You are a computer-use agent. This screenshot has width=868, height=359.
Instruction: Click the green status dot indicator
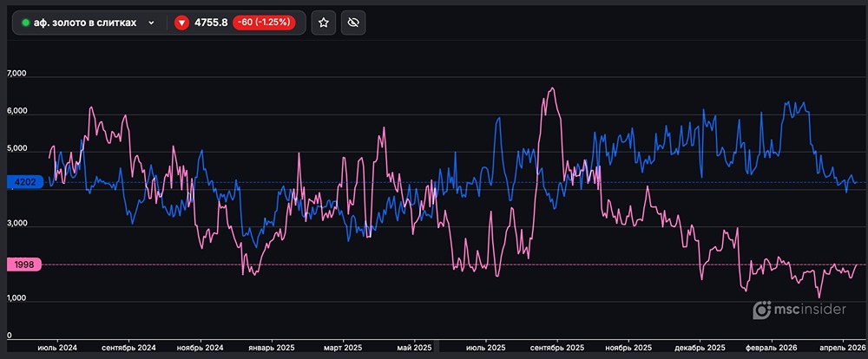(25, 23)
